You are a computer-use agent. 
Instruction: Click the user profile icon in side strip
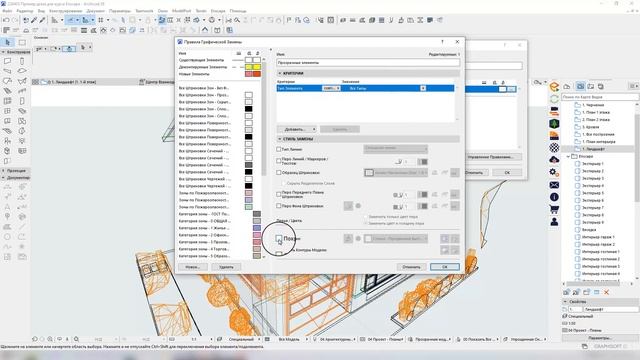click(x=554, y=222)
